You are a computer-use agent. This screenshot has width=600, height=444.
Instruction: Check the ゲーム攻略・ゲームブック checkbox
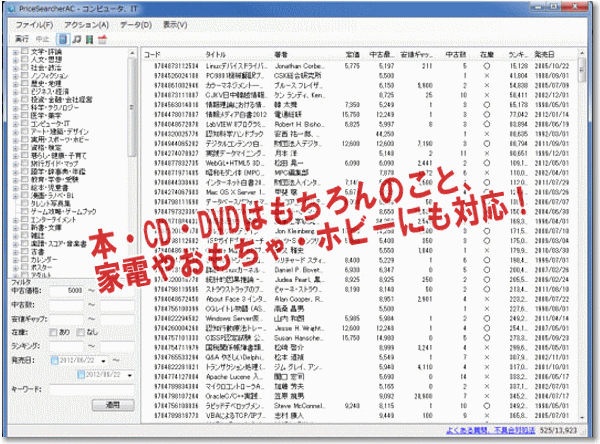(25, 211)
